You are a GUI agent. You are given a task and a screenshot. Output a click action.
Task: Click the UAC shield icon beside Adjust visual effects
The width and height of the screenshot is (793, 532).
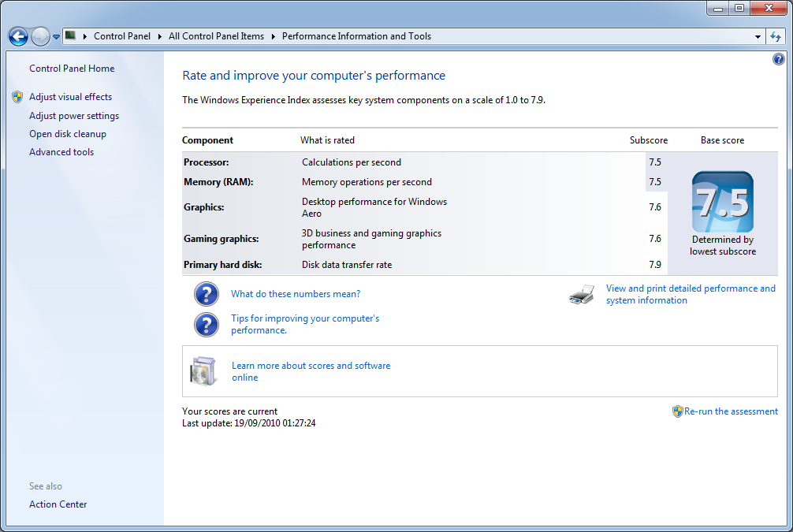point(17,97)
